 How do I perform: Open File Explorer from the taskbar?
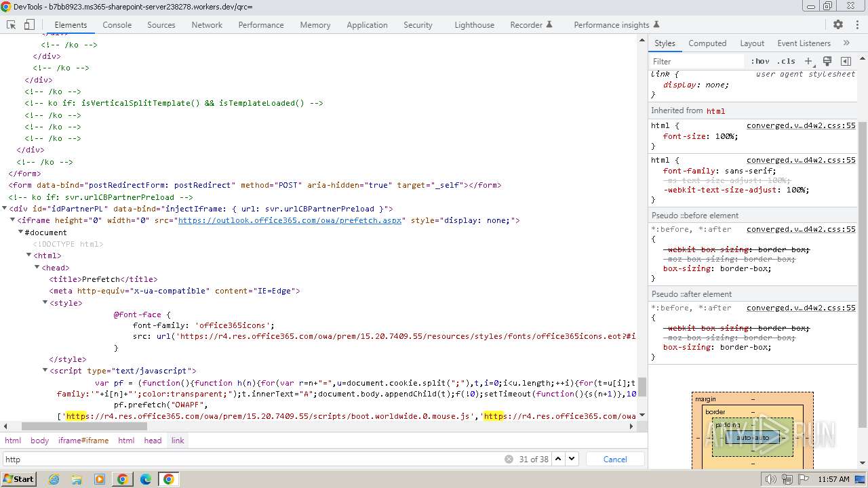pos(76,479)
